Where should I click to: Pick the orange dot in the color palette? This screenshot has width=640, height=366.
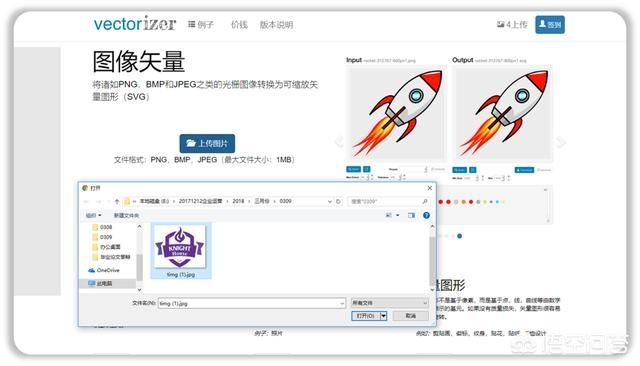pyautogui.click(x=463, y=202)
